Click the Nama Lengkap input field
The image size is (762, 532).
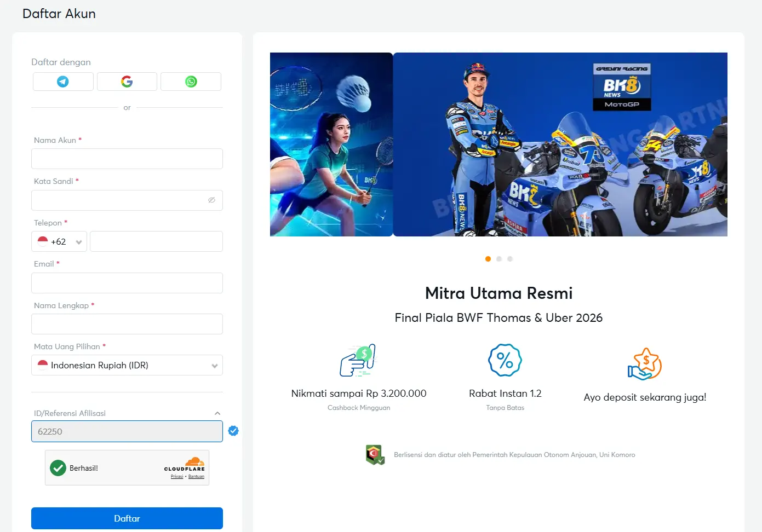click(127, 324)
